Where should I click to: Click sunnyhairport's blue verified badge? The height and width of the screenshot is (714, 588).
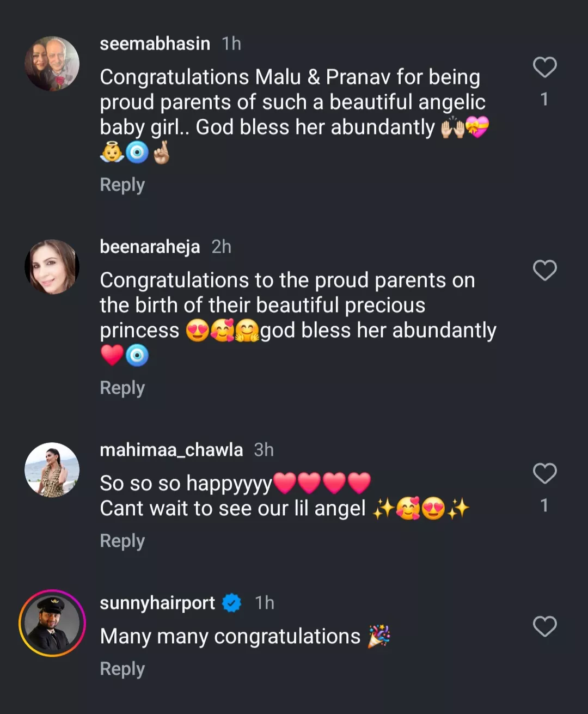click(x=232, y=603)
